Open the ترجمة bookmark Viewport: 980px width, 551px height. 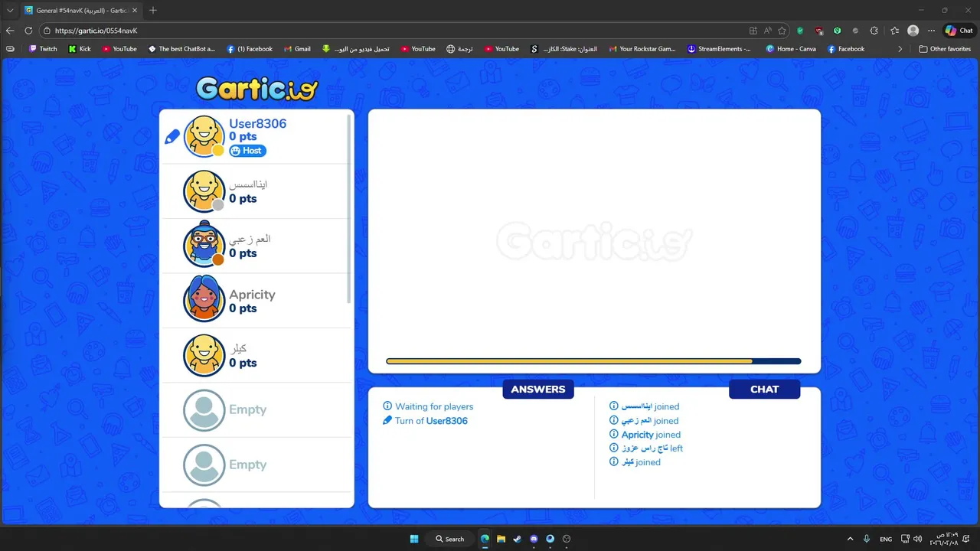[x=459, y=49]
